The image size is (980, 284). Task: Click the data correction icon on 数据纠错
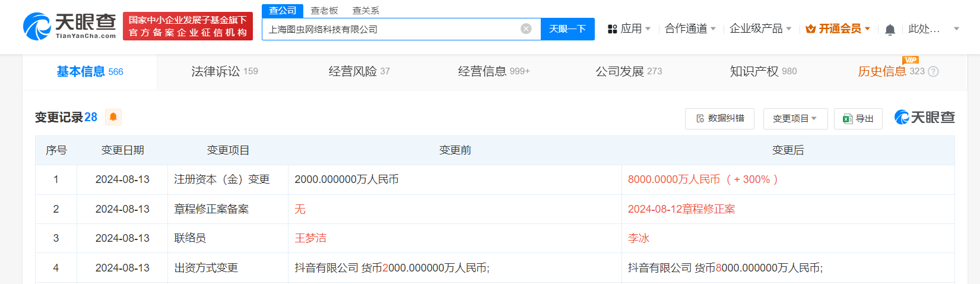pyautogui.click(x=700, y=119)
